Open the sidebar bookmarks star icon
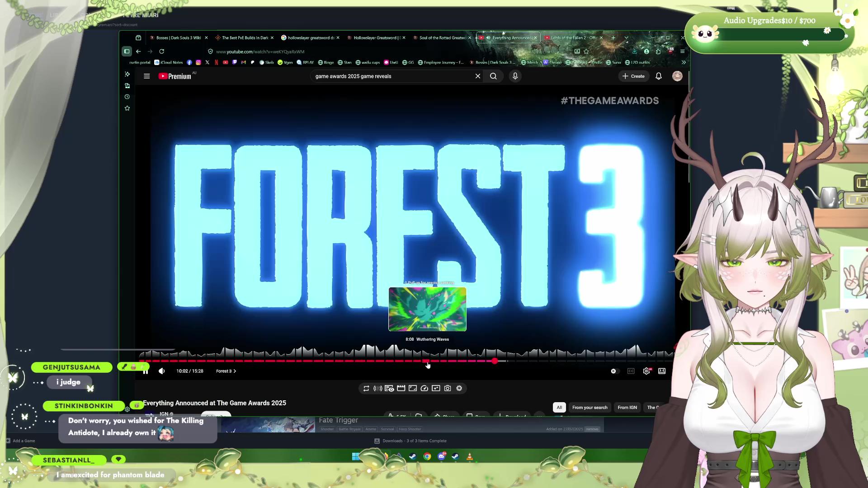Image resolution: width=868 pixels, height=488 pixels. tap(127, 108)
